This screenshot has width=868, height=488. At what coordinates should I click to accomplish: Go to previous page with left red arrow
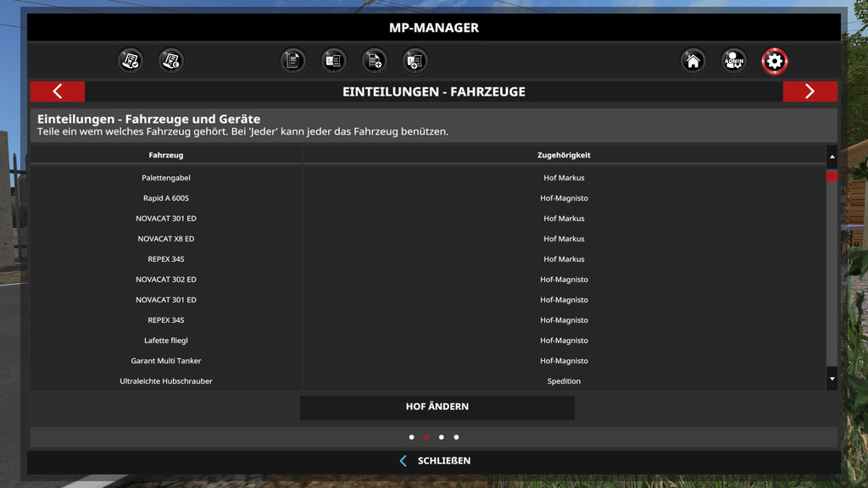click(58, 91)
